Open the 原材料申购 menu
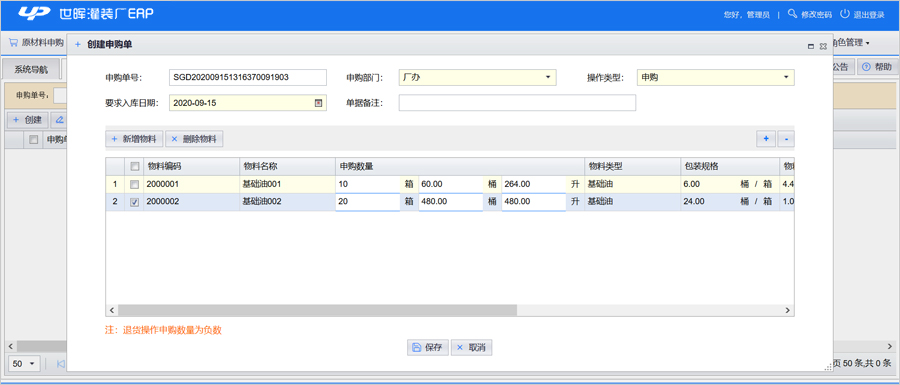The height and width of the screenshot is (385, 900). 37,43
